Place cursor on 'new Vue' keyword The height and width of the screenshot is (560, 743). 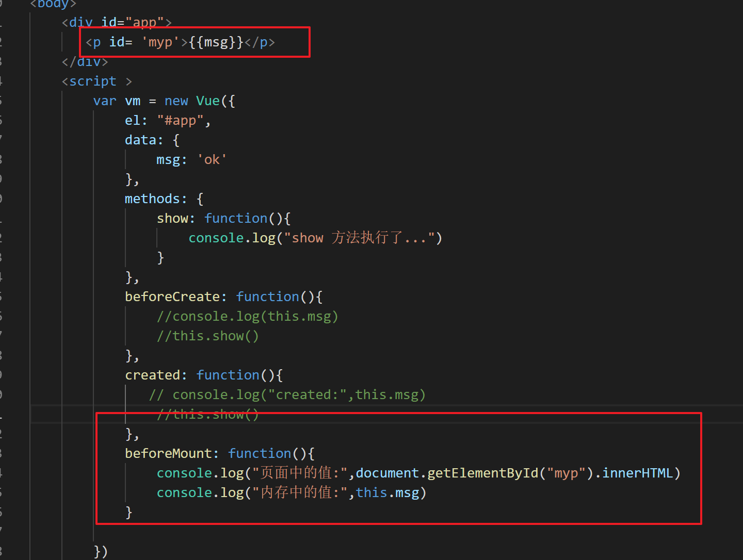tap(192, 101)
